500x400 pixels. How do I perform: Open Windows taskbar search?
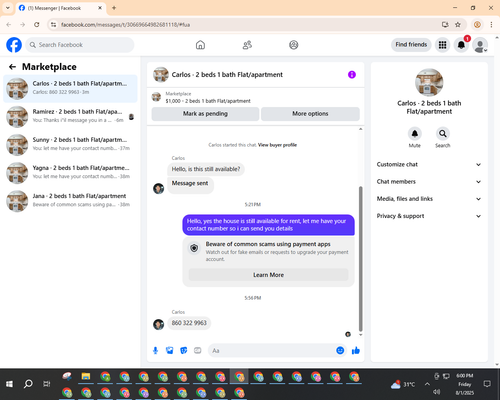coord(28,384)
